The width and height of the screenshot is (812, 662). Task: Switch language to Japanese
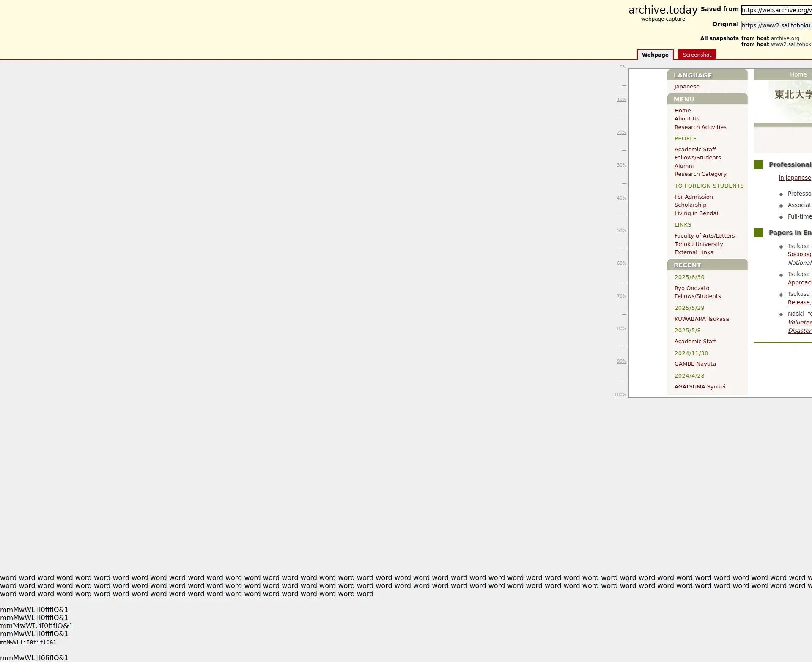click(686, 87)
